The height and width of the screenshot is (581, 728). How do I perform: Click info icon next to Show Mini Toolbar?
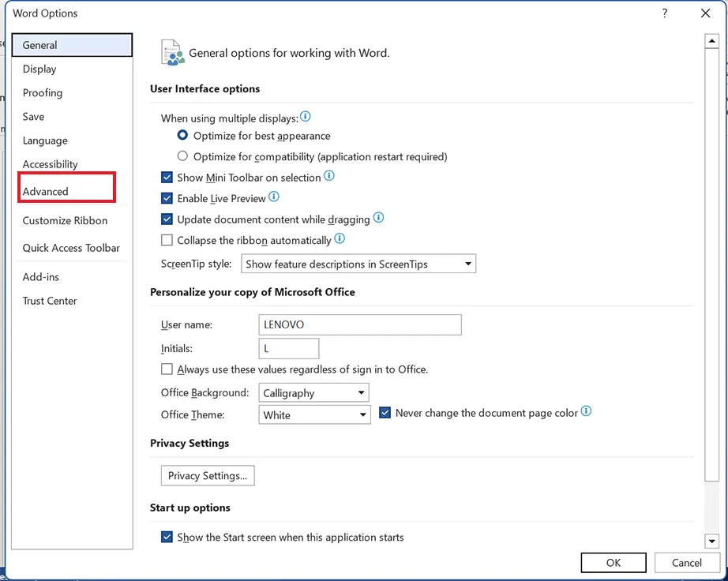coord(328,175)
